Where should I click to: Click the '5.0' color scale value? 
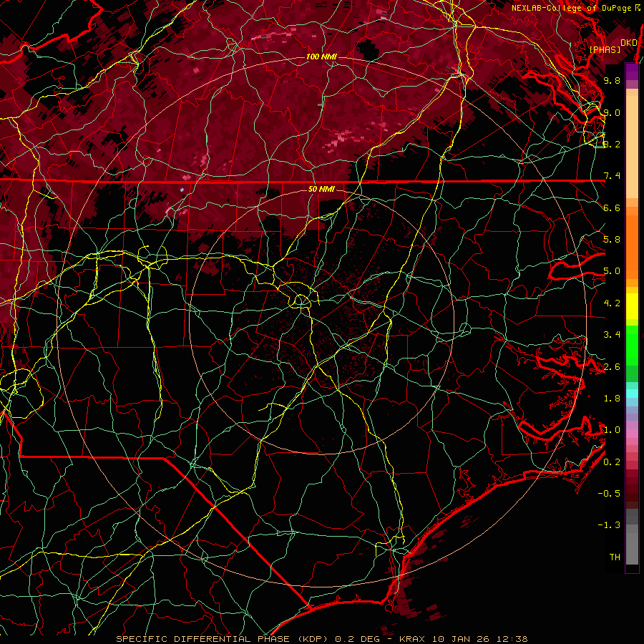(x=612, y=271)
